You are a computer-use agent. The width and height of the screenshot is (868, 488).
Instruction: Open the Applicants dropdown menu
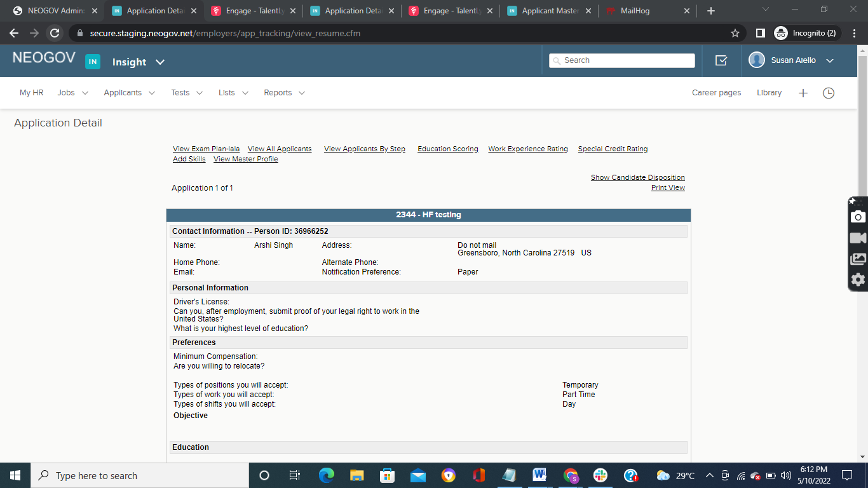click(x=129, y=93)
